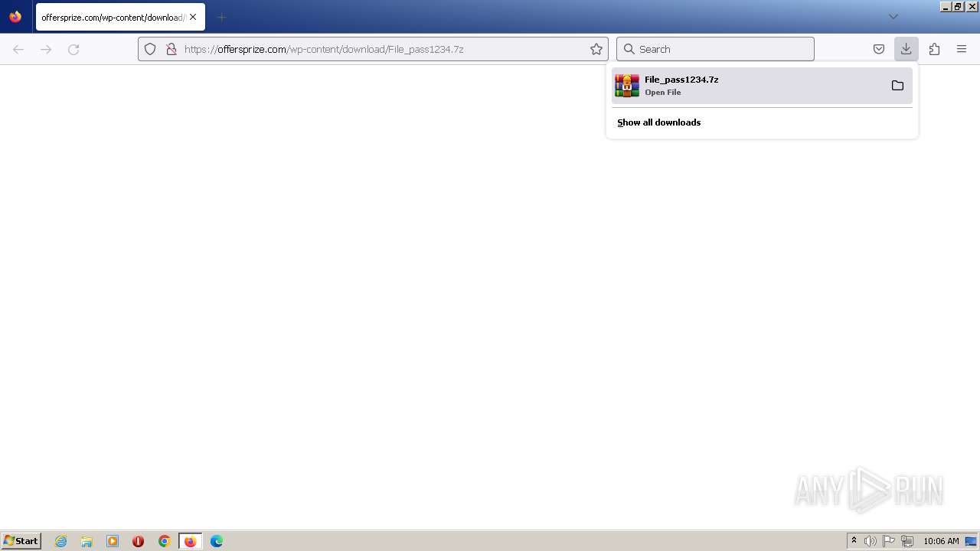Bookmark this page with the star icon
The width and height of the screenshot is (980, 551).
click(x=596, y=49)
